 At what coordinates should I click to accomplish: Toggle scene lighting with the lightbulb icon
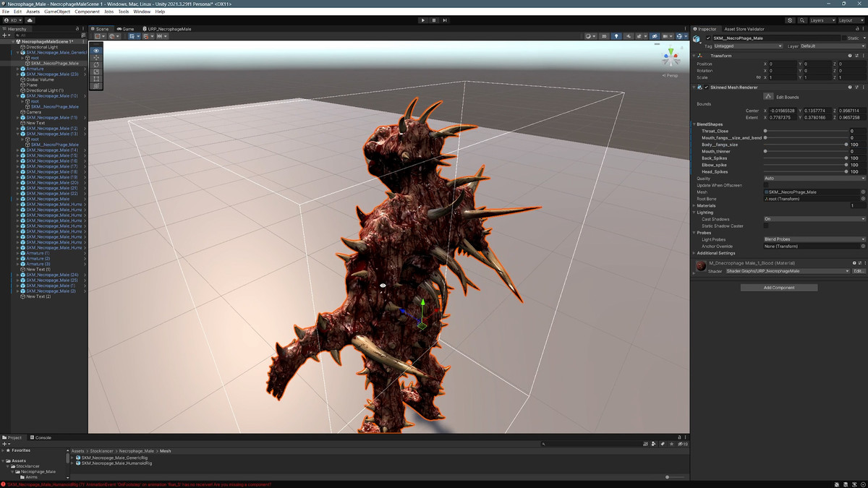(x=616, y=36)
